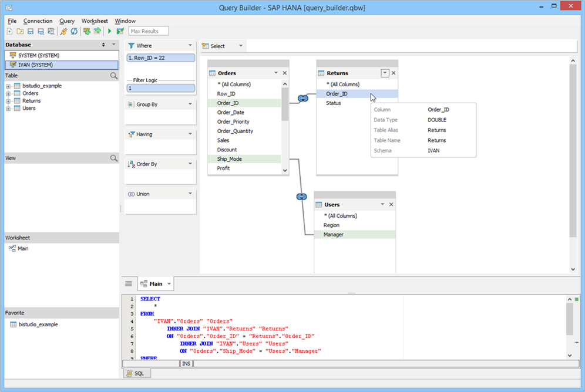
Task: Expand the Users tree node
Action: [x=8, y=109]
